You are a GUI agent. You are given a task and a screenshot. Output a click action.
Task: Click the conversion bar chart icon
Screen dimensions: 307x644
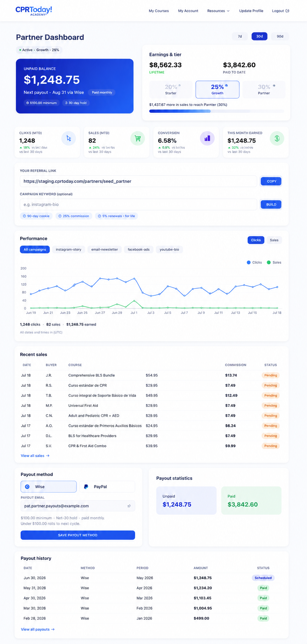[x=207, y=138]
